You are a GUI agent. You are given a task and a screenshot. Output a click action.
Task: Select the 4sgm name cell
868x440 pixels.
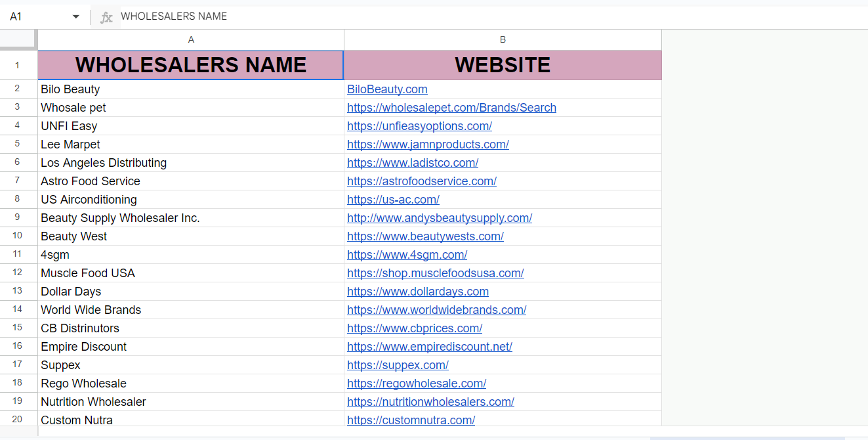tap(191, 255)
